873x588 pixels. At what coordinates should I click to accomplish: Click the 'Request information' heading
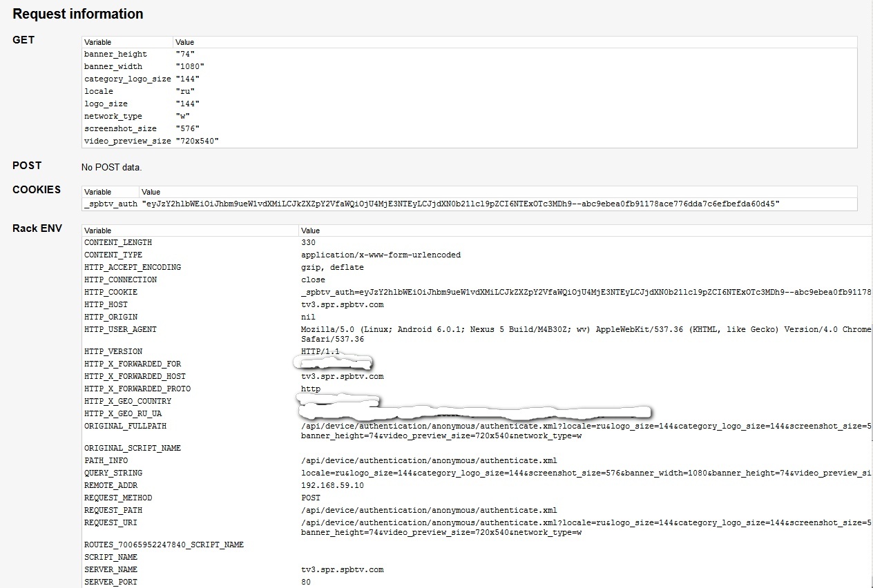click(x=78, y=14)
